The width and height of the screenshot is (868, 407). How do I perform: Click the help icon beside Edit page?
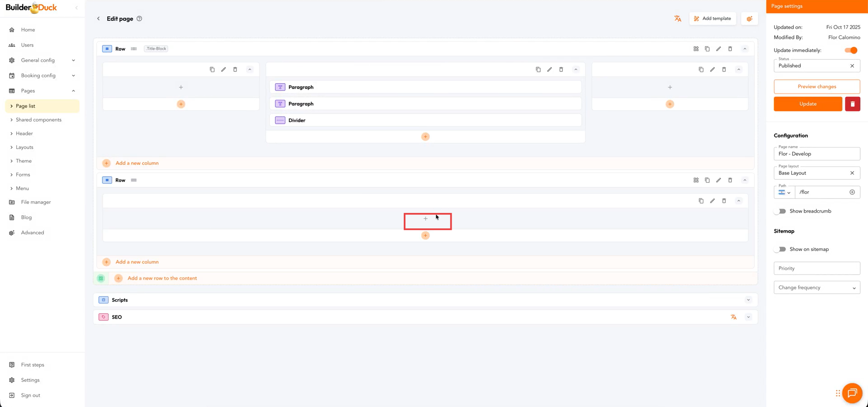tap(139, 19)
